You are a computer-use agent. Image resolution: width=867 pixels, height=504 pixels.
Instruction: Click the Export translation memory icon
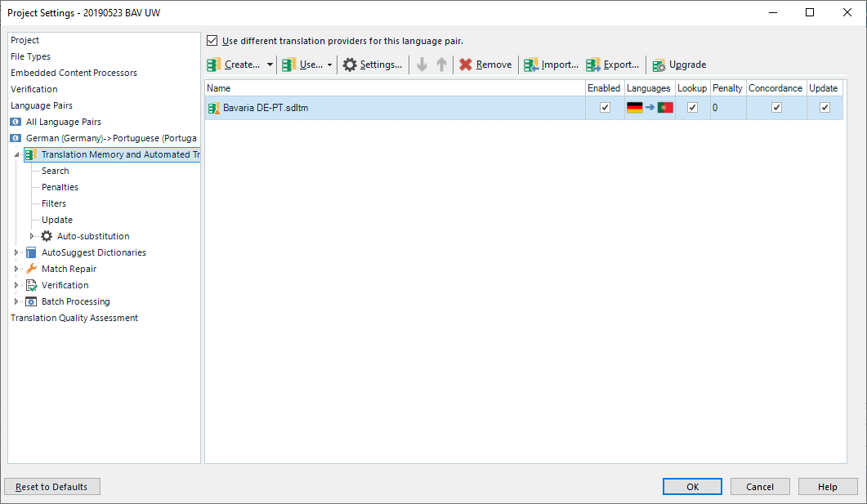pos(593,65)
